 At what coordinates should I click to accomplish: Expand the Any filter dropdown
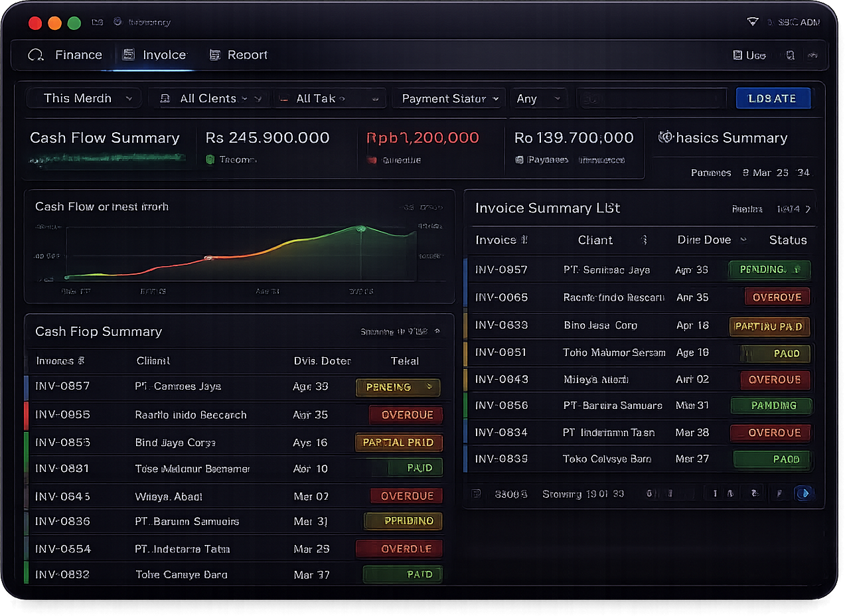[x=539, y=98]
